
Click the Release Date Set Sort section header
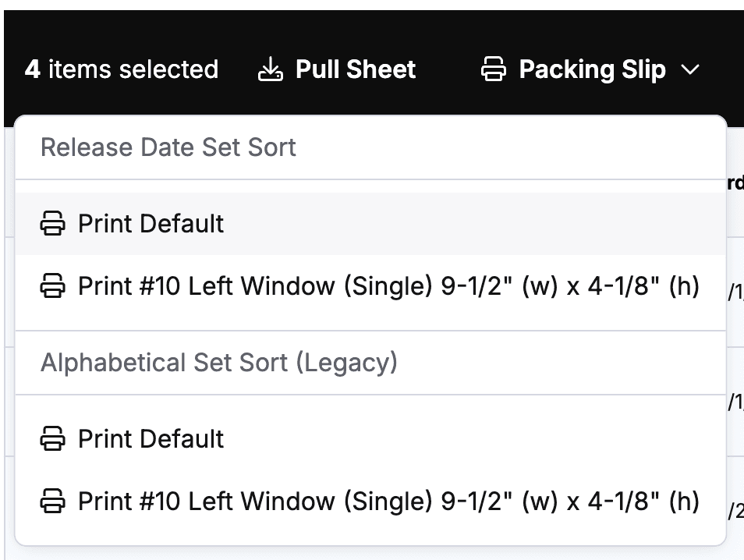pos(168,147)
